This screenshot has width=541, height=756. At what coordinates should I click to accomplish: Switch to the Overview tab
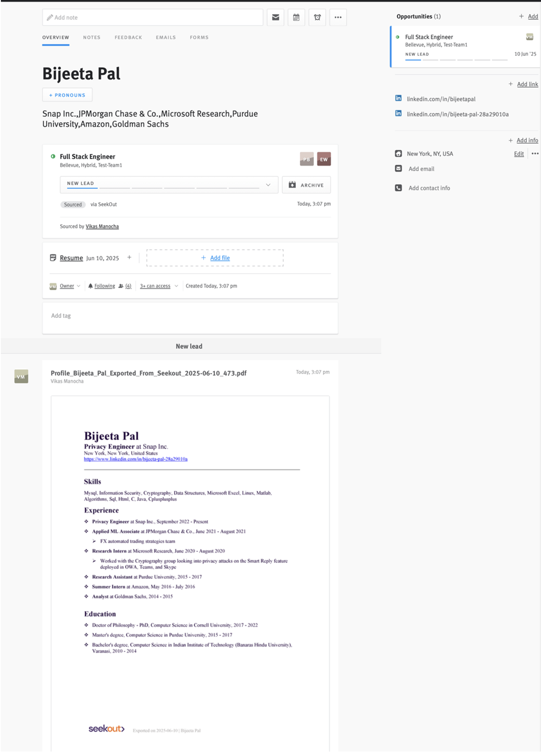tap(56, 37)
